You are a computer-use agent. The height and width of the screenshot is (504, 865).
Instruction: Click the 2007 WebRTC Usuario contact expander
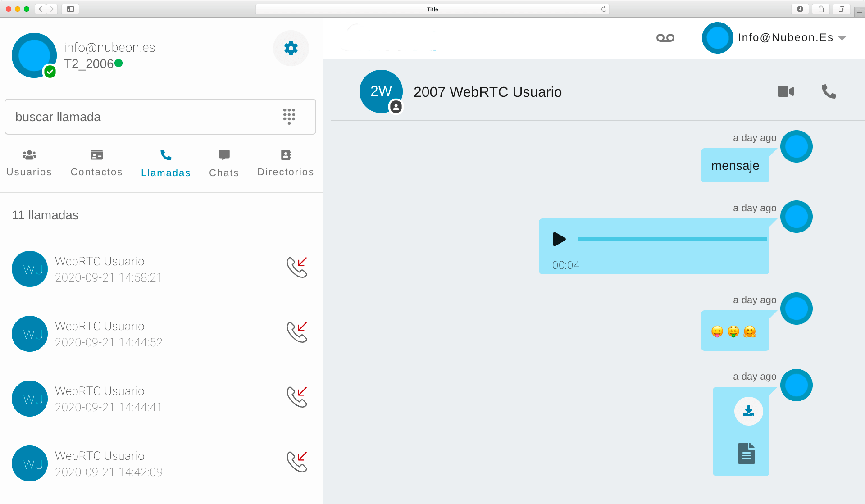pyautogui.click(x=487, y=92)
